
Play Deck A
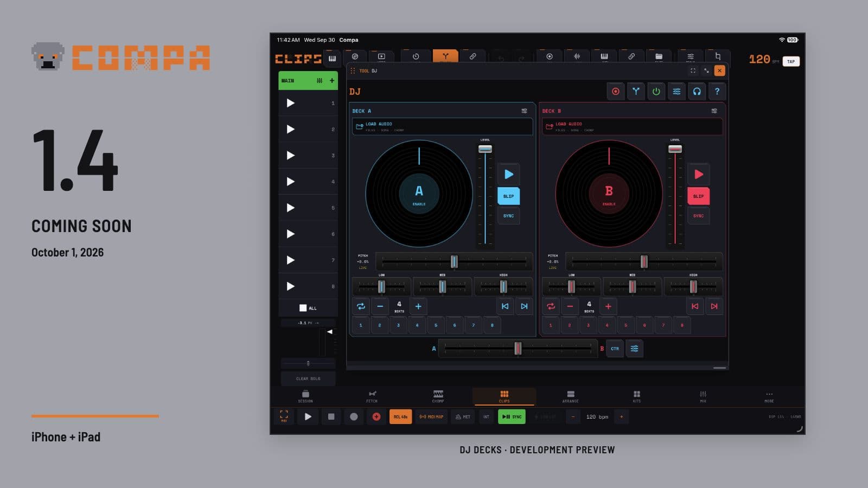click(508, 174)
